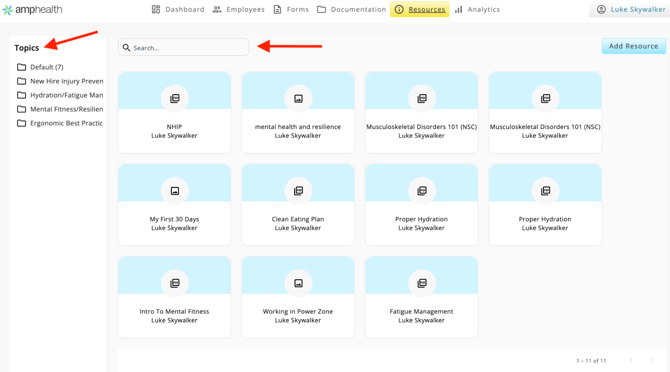Click the Documentation folder icon
Screen dimensions: 670x372
coord(321,9)
